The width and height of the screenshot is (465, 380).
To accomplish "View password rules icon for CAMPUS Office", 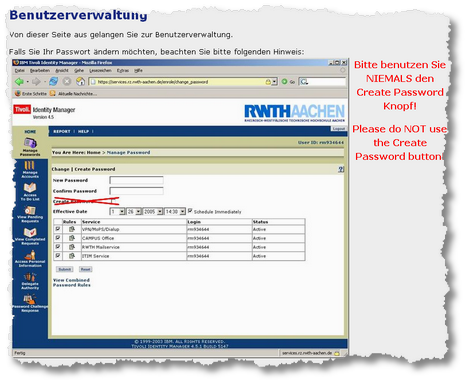I will (x=71, y=238).
